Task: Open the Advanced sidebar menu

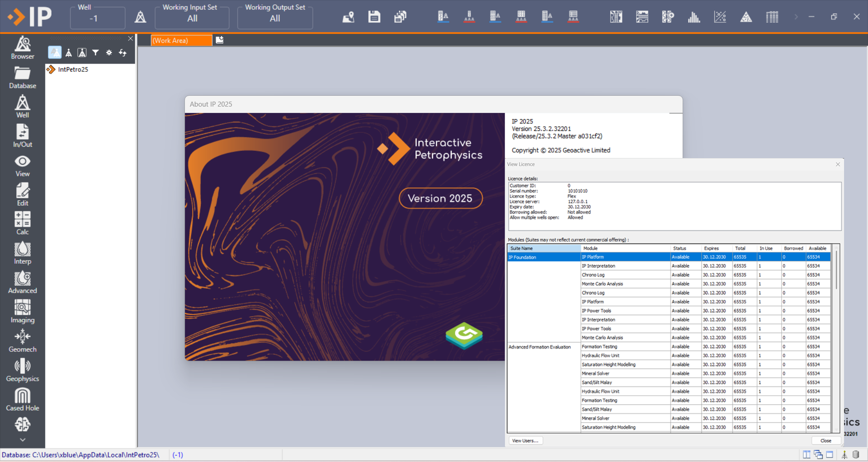Action: point(23,282)
